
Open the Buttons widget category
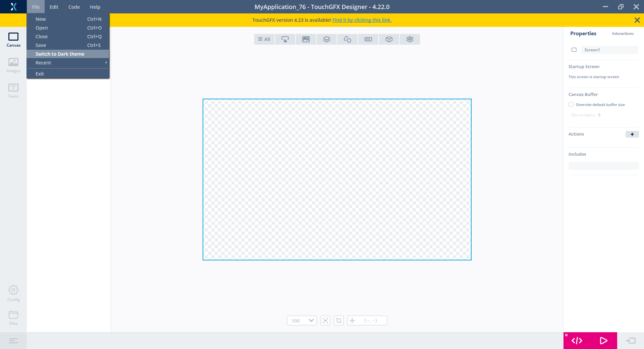(285, 39)
